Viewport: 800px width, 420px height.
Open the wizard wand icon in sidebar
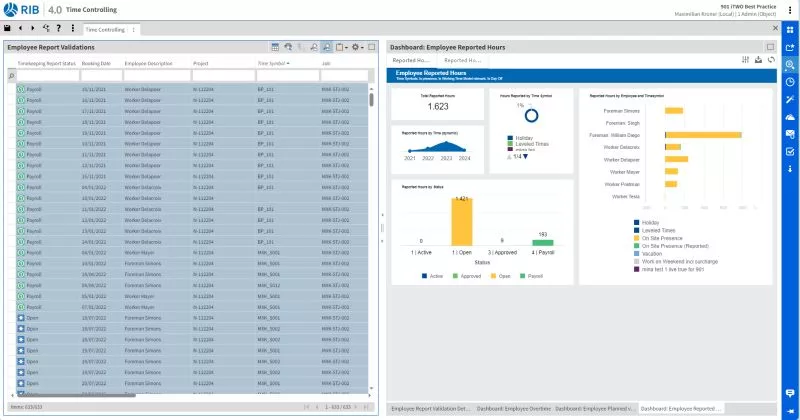tap(790, 99)
